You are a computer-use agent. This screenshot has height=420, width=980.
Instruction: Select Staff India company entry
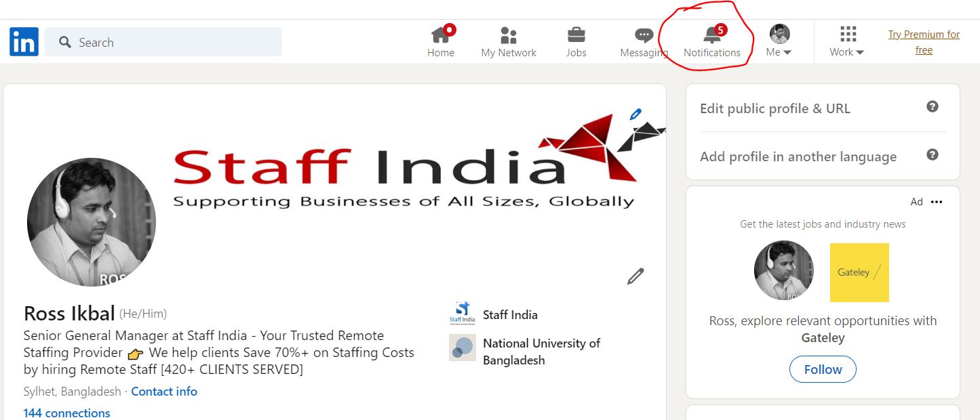click(x=509, y=315)
